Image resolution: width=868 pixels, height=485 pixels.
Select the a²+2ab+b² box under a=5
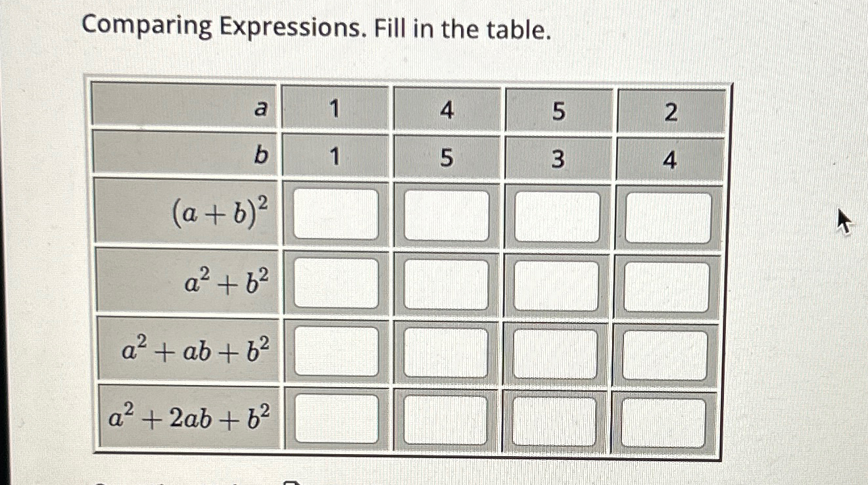click(x=556, y=418)
